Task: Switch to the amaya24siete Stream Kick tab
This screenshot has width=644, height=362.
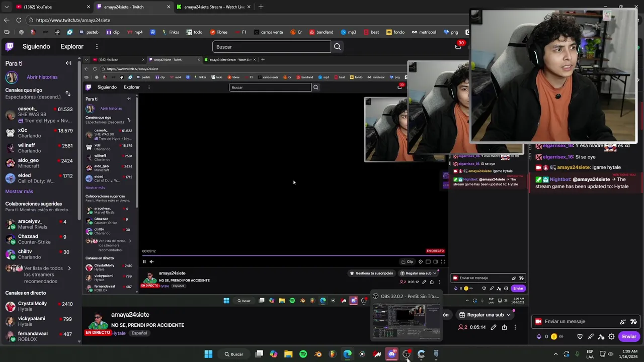Action: 214,7
